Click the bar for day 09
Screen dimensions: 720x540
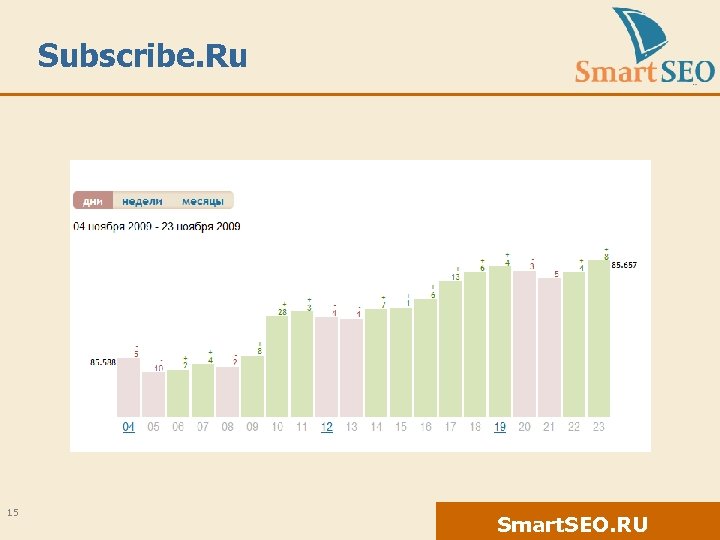pos(253,387)
